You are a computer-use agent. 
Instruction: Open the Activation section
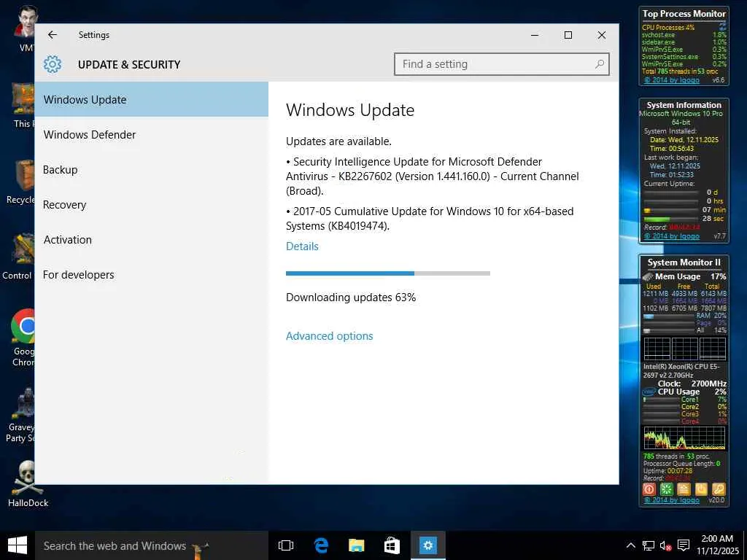coord(152,239)
